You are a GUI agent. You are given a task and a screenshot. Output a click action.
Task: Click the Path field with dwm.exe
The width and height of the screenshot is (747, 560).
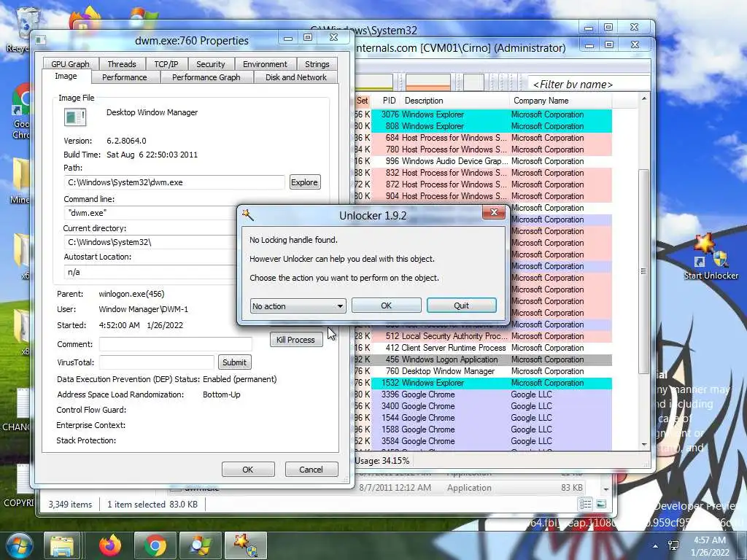click(174, 182)
